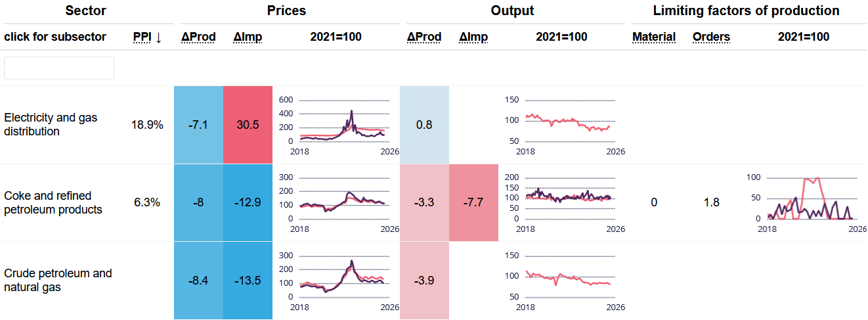The image size is (868, 320).
Task: Click the pink -7.7 output import cell
Action: click(473, 202)
